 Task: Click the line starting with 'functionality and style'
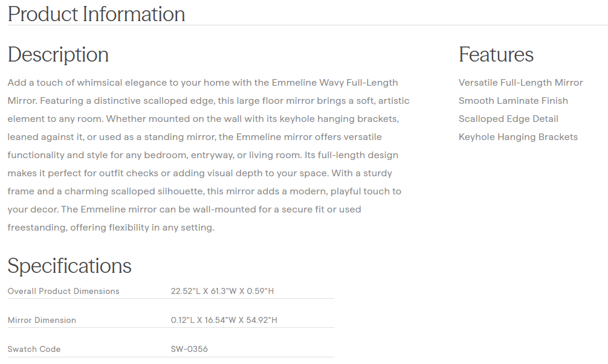(202, 155)
